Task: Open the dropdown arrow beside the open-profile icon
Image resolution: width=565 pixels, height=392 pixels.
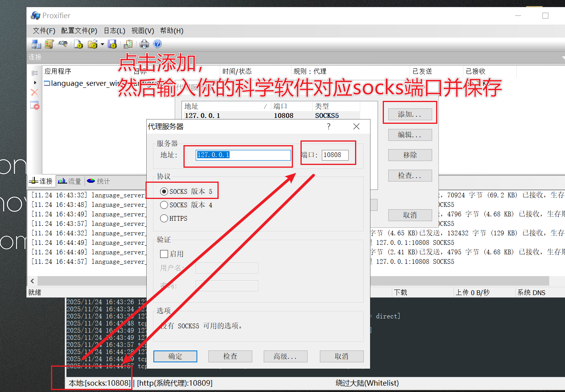Action: [x=102, y=44]
